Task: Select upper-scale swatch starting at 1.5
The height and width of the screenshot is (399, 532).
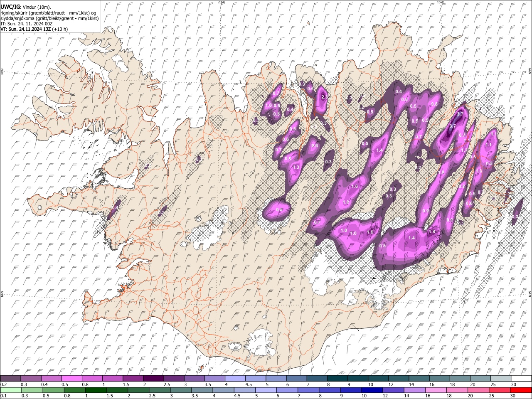Action: (133, 378)
